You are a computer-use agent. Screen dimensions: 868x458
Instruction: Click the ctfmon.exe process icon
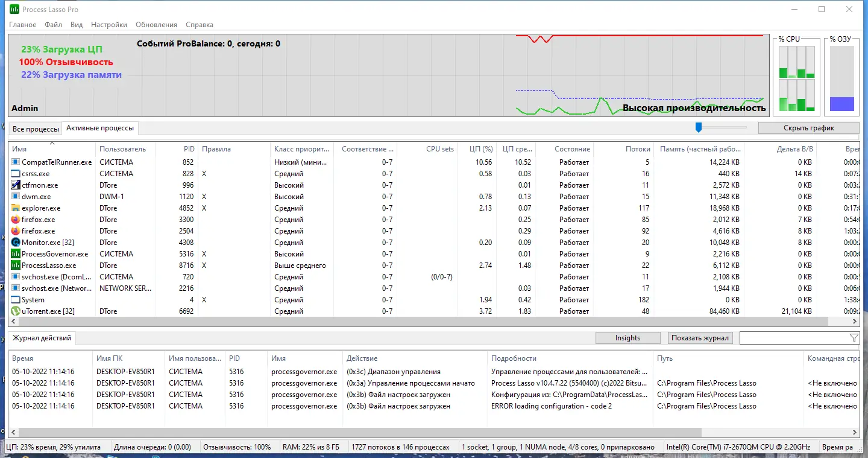click(16, 185)
